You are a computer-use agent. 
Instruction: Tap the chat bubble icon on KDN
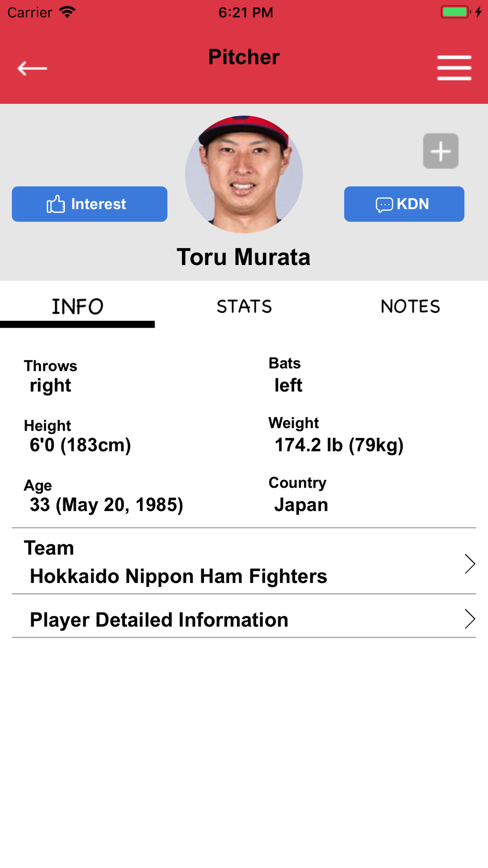pyautogui.click(x=384, y=205)
